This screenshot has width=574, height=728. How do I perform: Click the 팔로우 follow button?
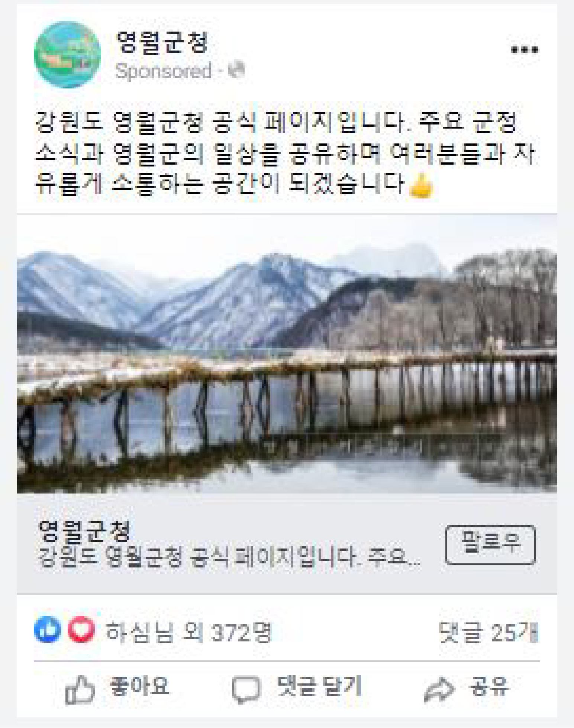tap(490, 545)
